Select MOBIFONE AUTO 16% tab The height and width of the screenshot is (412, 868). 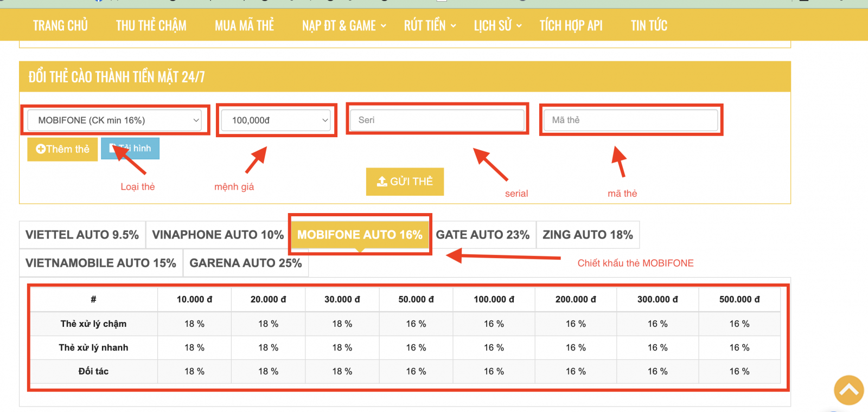pyautogui.click(x=360, y=235)
